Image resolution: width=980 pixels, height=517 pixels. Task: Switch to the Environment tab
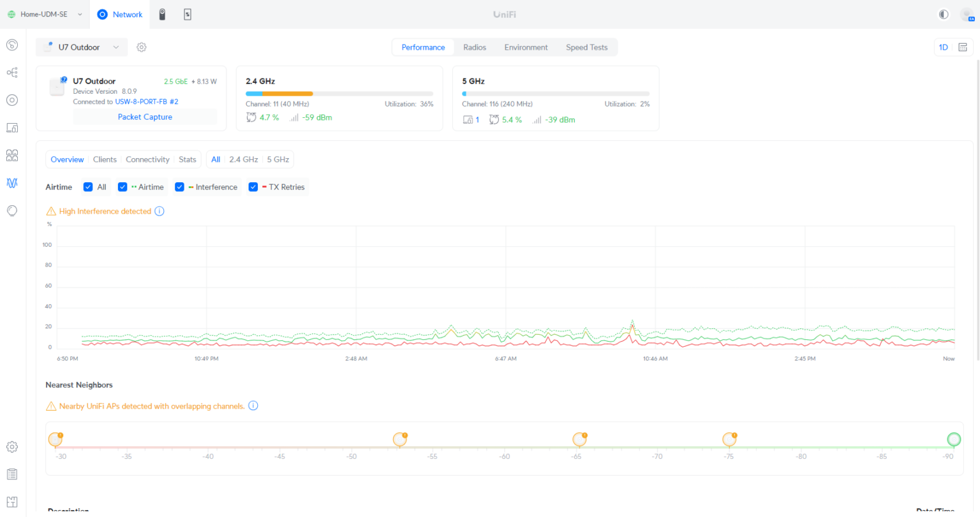tap(526, 47)
